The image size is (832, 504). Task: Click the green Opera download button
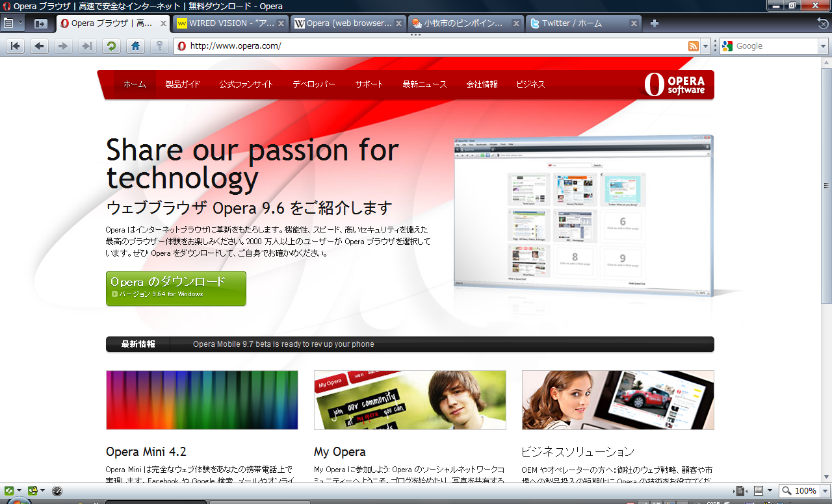pos(176,288)
